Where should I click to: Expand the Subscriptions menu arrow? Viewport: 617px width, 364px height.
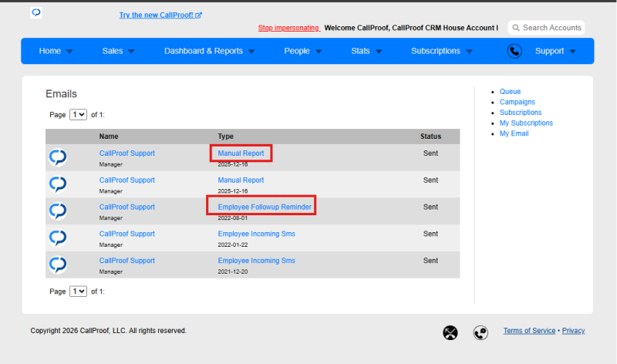tap(469, 52)
